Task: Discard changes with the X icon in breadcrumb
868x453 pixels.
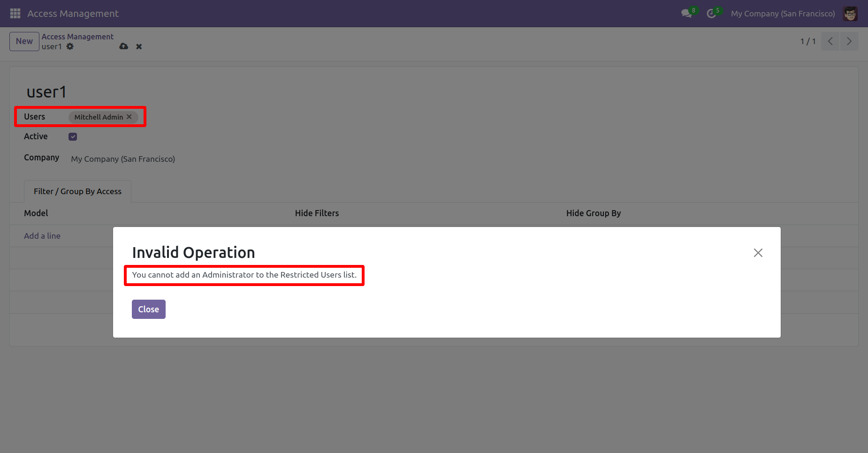Action: [x=139, y=46]
